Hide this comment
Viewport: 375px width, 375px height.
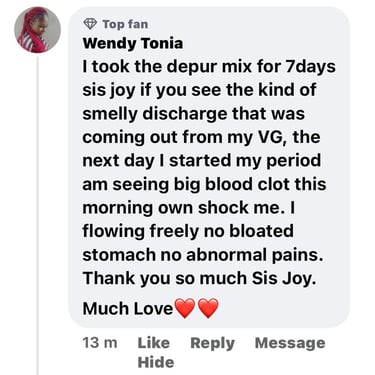156,362
